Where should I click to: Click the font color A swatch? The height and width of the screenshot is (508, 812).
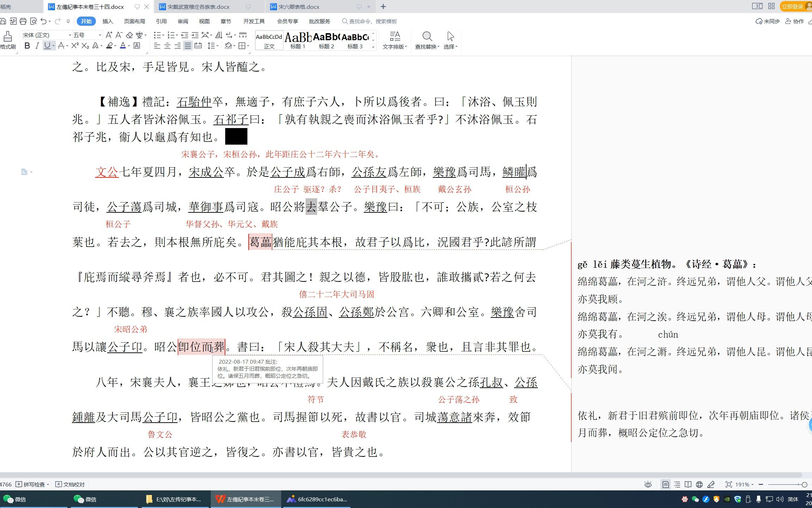click(123, 46)
